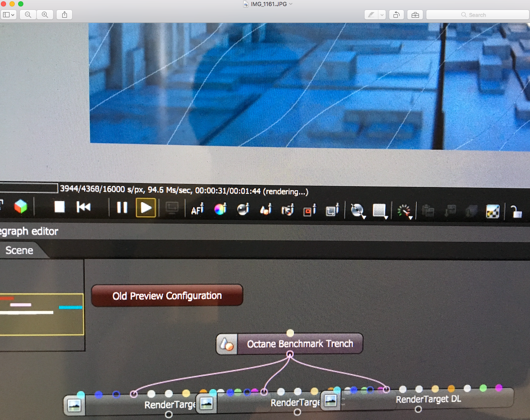Activate the red render region picker

(310, 210)
